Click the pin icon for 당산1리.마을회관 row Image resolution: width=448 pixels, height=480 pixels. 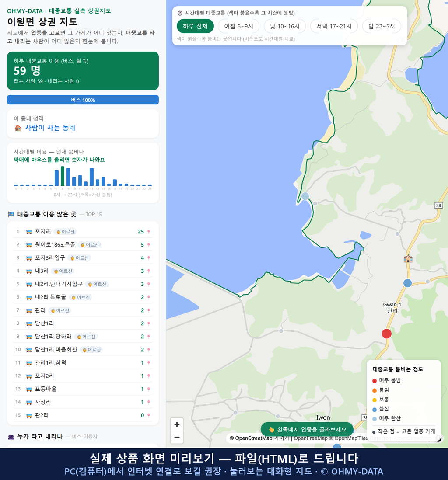pyautogui.click(x=149, y=350)
